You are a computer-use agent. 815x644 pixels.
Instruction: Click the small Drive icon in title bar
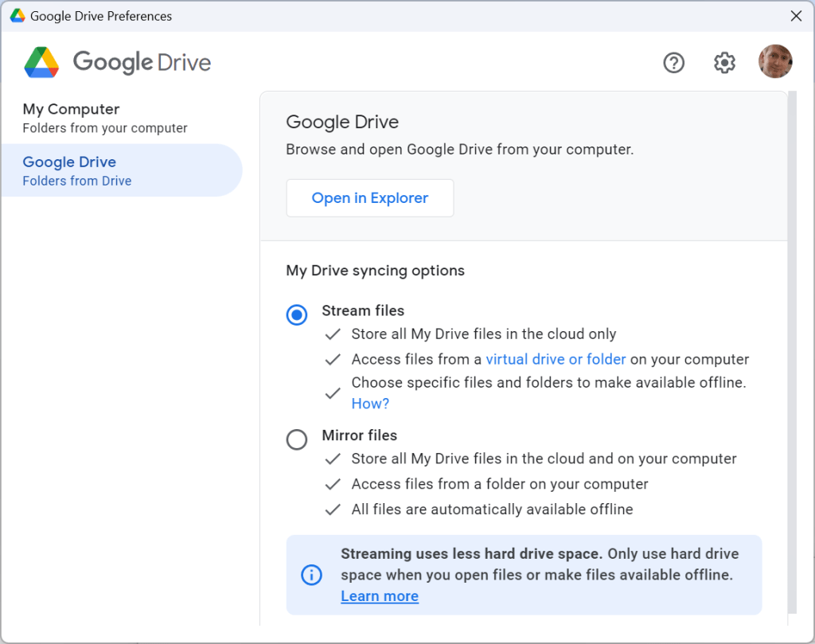pyautogui.click(x=16, y=16)
